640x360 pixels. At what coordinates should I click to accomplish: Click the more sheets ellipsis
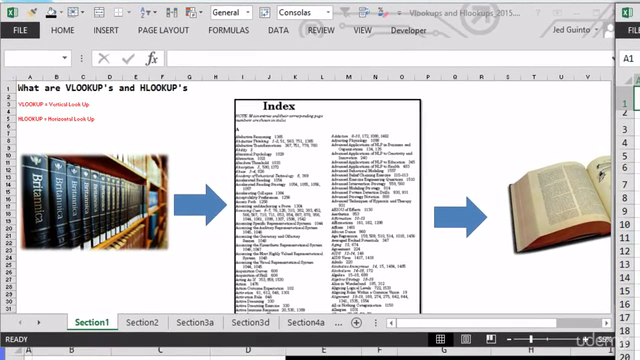(x=338, y=323)
